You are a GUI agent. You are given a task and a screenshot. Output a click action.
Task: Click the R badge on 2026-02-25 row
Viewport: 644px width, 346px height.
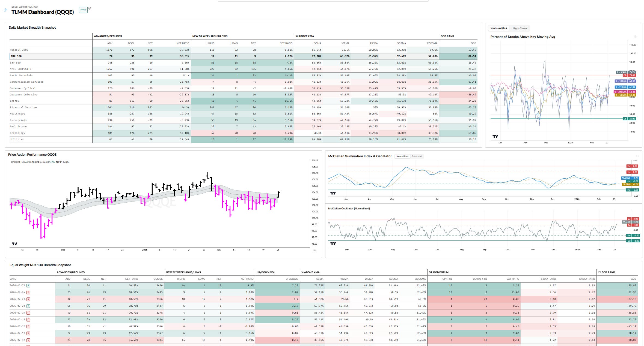pos(28,285)
